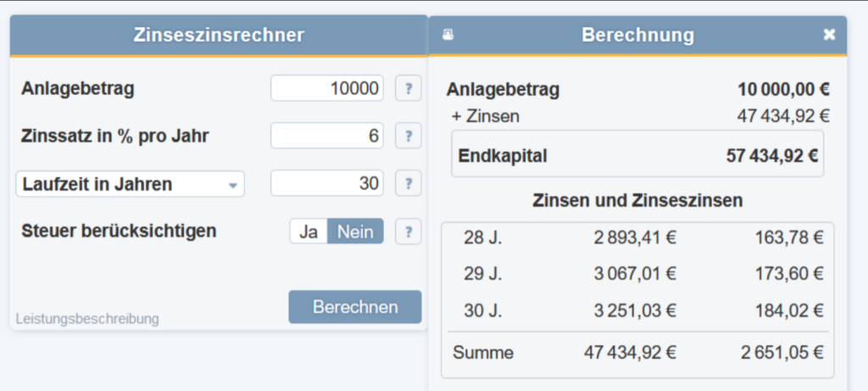
Task: Focus the Laufzeit years input field
Action: 327,183
